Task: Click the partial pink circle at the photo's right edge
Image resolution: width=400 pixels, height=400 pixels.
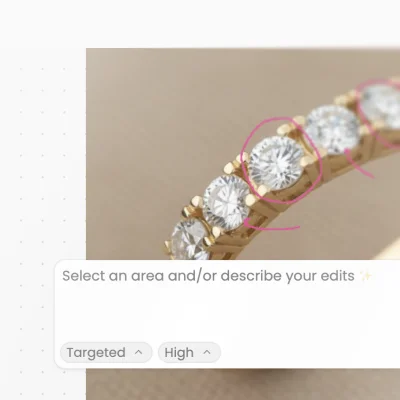Action: 380,113
